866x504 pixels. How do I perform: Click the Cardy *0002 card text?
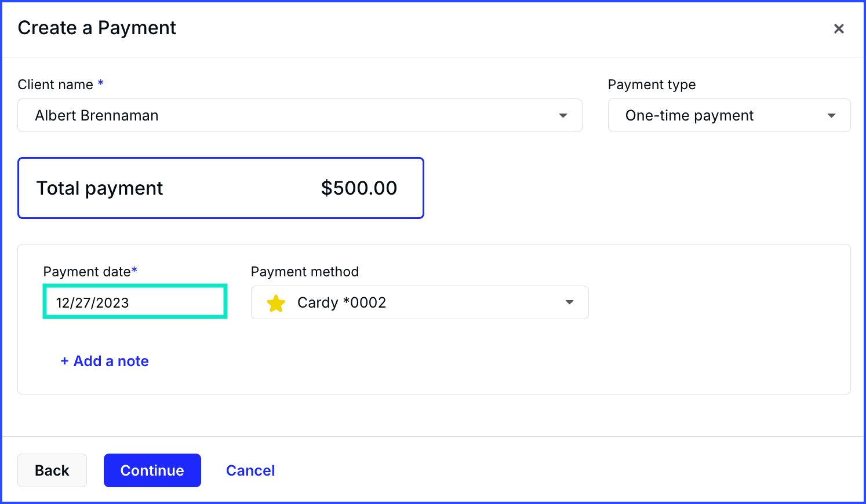(x=341, y=302)
